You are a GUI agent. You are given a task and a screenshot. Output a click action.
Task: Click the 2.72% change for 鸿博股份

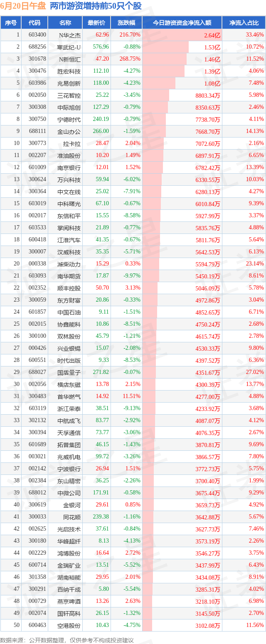(133, 553)
